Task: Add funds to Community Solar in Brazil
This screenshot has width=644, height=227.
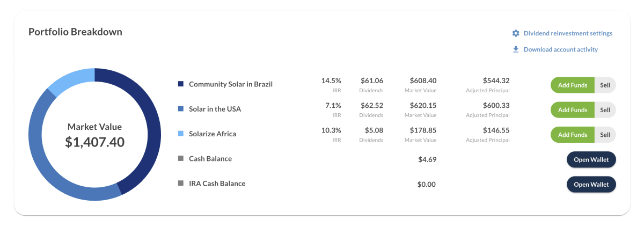Action: 572,85
